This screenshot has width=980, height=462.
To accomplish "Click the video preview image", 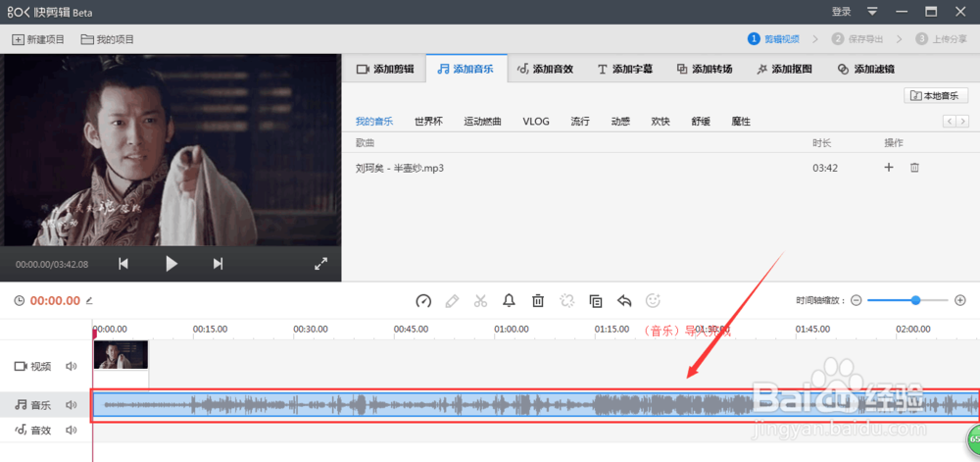I will tap(171, 150).
